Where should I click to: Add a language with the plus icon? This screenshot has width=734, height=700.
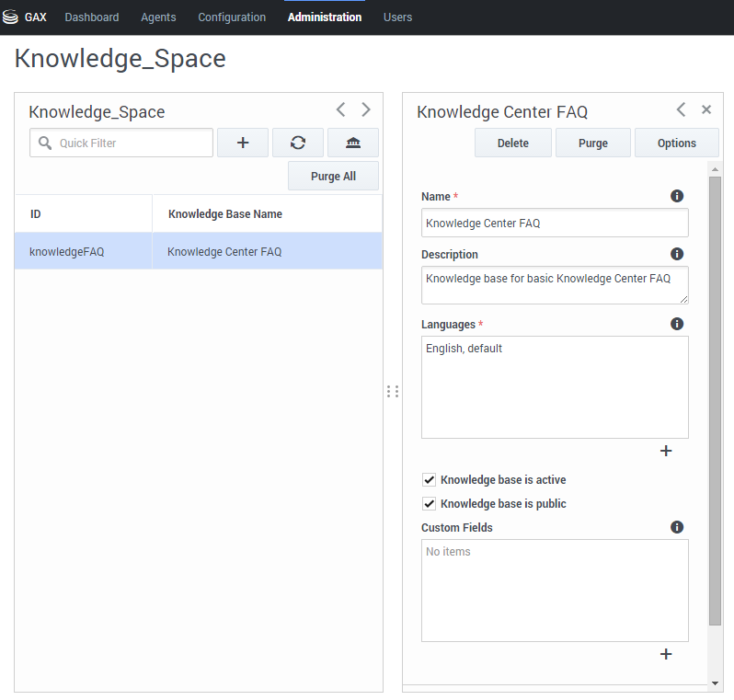pyautogui.click(x=666, y=451)
